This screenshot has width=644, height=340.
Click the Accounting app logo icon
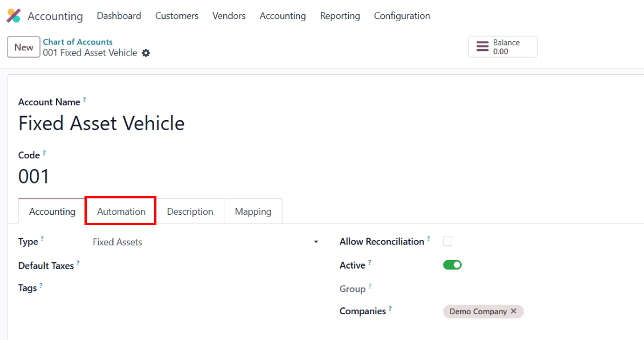pos(14,15)
